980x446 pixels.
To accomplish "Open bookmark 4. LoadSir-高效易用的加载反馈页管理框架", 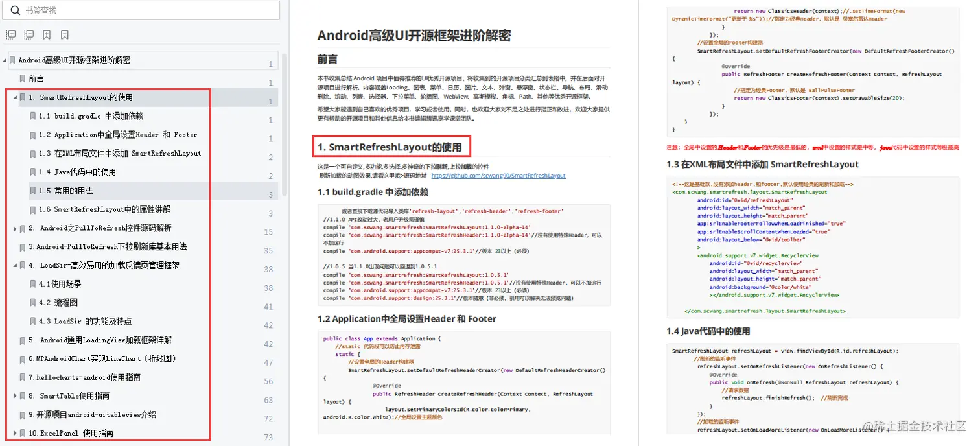I will coord(104,266).
